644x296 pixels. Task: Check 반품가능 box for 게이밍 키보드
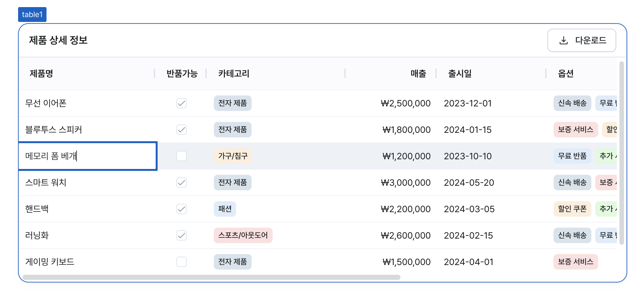tap(182, 262)
